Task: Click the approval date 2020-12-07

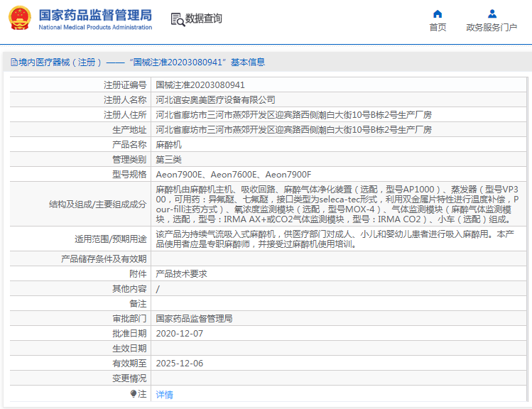Action: tap(179, 333)
